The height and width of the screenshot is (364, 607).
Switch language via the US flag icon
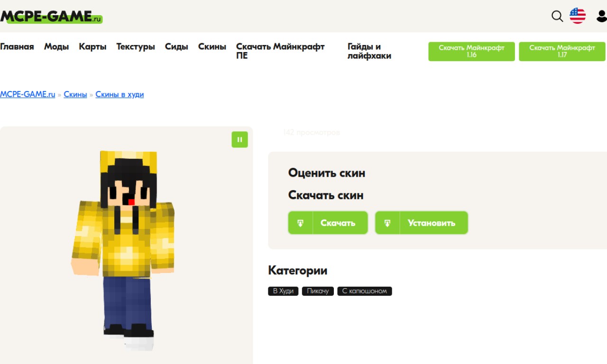(578, 16)
